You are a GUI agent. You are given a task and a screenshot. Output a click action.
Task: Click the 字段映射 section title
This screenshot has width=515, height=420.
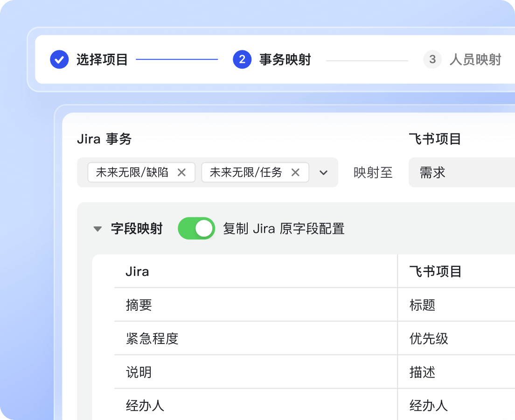[x=137, y=229]
